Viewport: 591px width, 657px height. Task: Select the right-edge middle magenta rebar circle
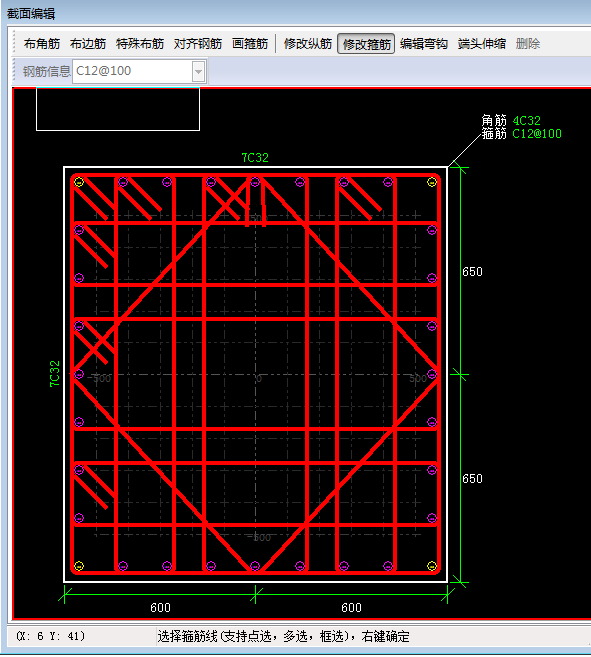[x=432, y=374]
